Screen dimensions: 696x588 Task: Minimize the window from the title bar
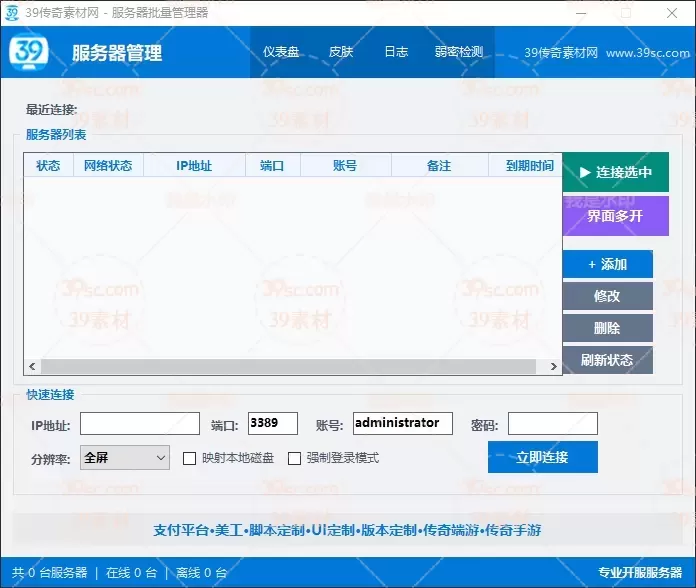[x=581, y=13]
